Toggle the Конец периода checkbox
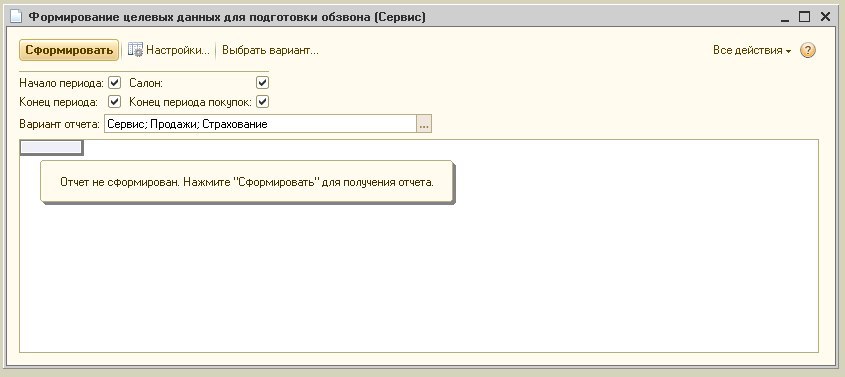Viewport: 845px width, 377px height. [x=114, y=101]
